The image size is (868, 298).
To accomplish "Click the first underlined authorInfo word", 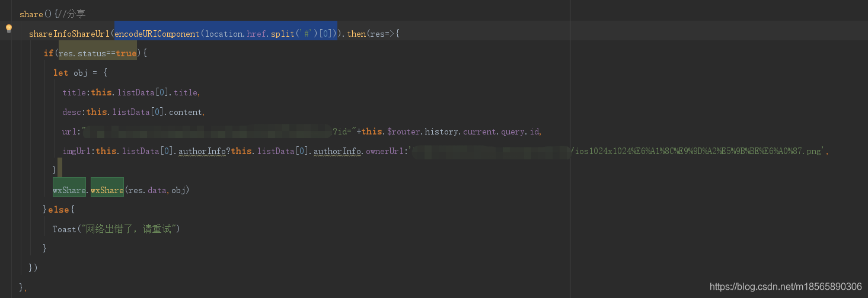I will coord(202,151).
